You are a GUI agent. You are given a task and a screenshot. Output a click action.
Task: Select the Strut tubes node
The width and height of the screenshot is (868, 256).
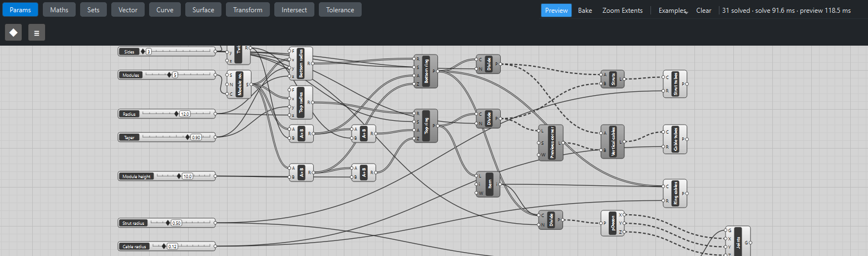coord(675,83)
